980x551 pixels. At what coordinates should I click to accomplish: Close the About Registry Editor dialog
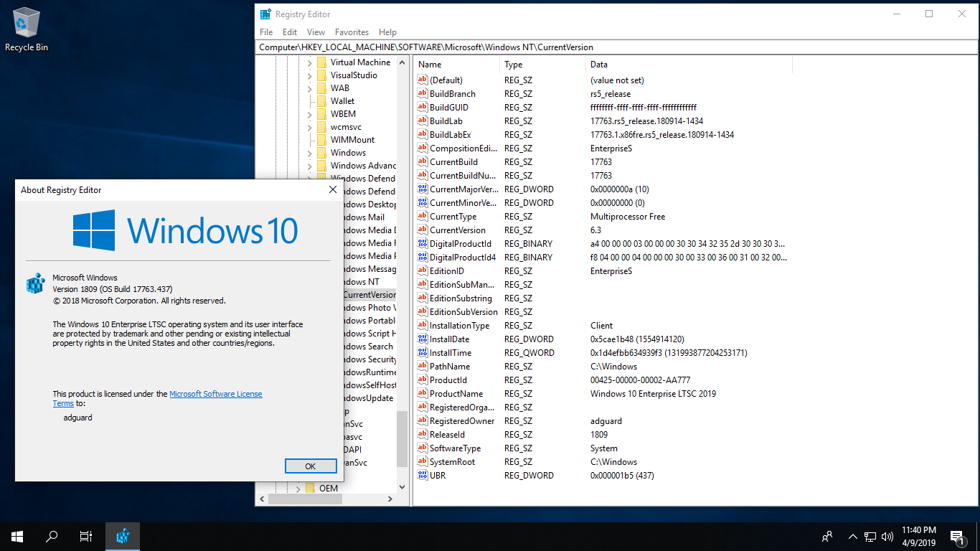coord(333,189)
